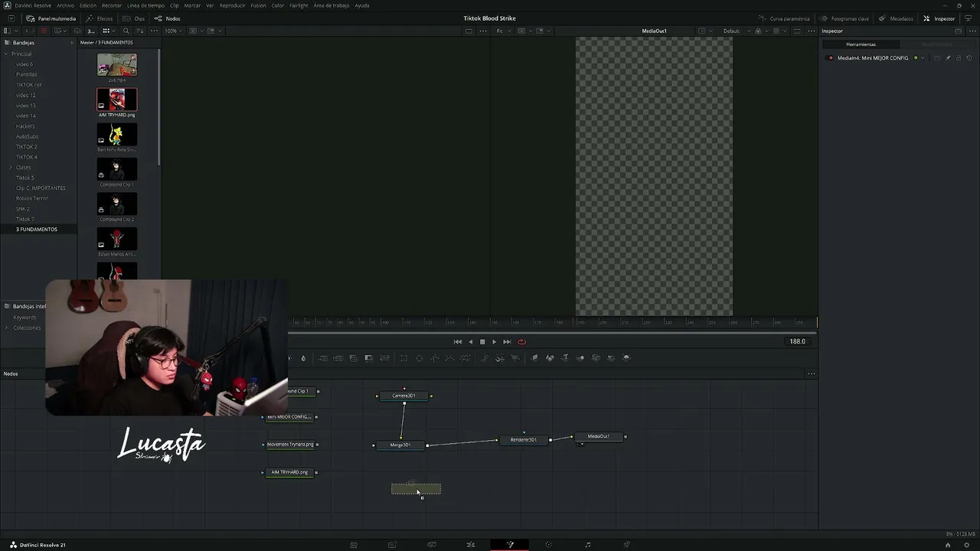Image resolution: width=980 pixels, height=551 pixels.
Task: Select the Compound Clip 1 thumbnail
Action: point(117,169)
